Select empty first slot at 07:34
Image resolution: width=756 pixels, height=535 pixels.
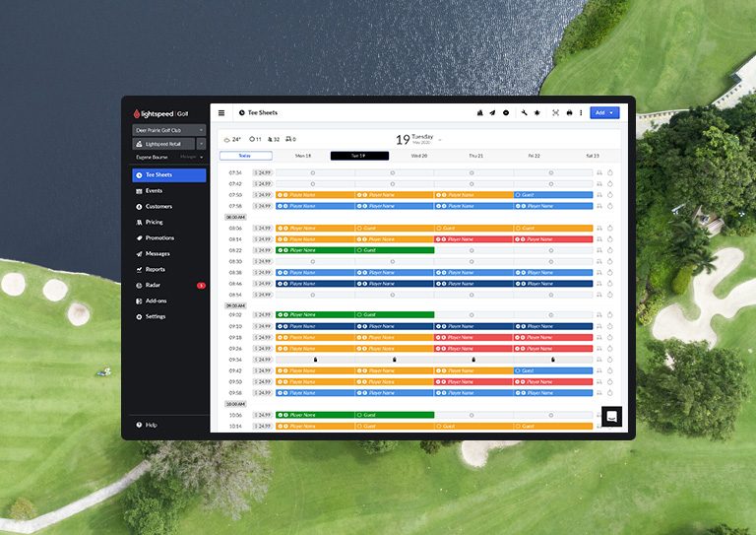click(315, 172)
